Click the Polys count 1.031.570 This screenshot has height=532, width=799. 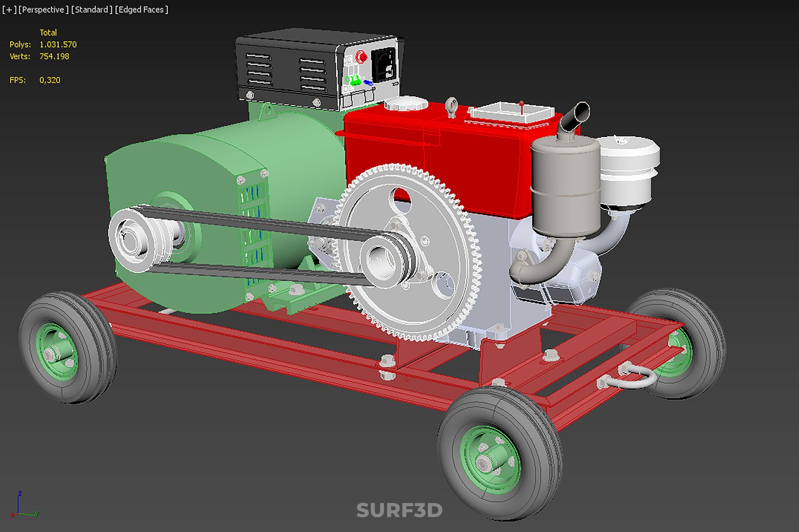(58, 44)
